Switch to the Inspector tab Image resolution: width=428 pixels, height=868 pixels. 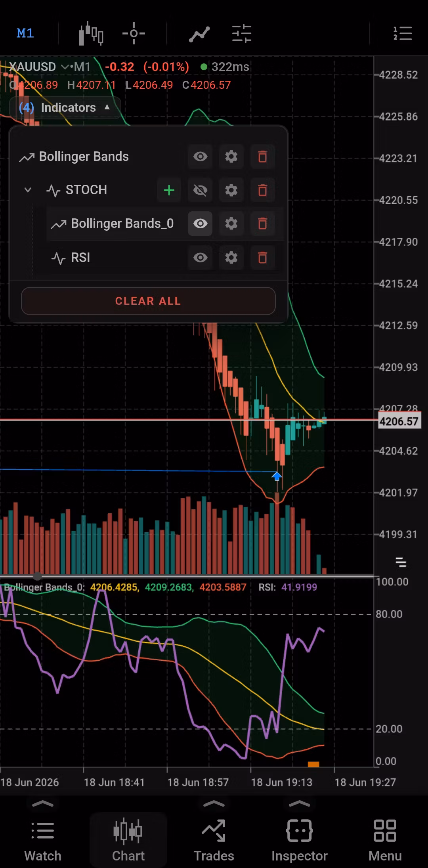tap(300, 840)
